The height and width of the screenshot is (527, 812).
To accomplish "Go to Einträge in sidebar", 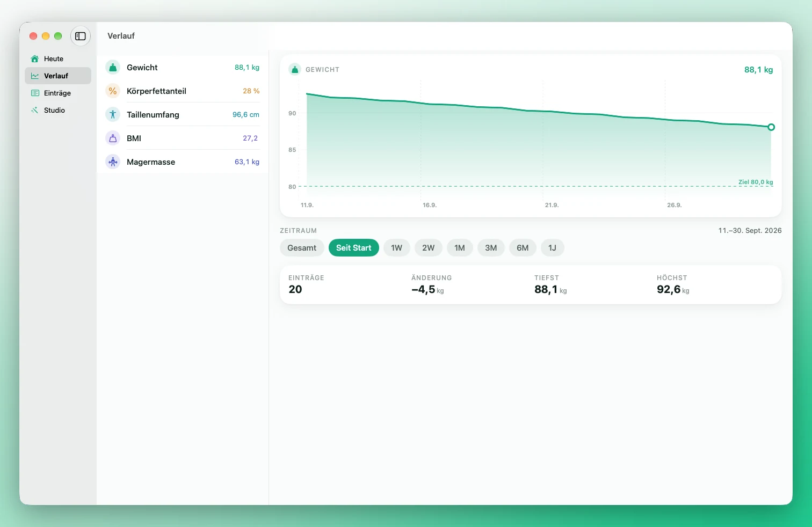I will point(58,93).
